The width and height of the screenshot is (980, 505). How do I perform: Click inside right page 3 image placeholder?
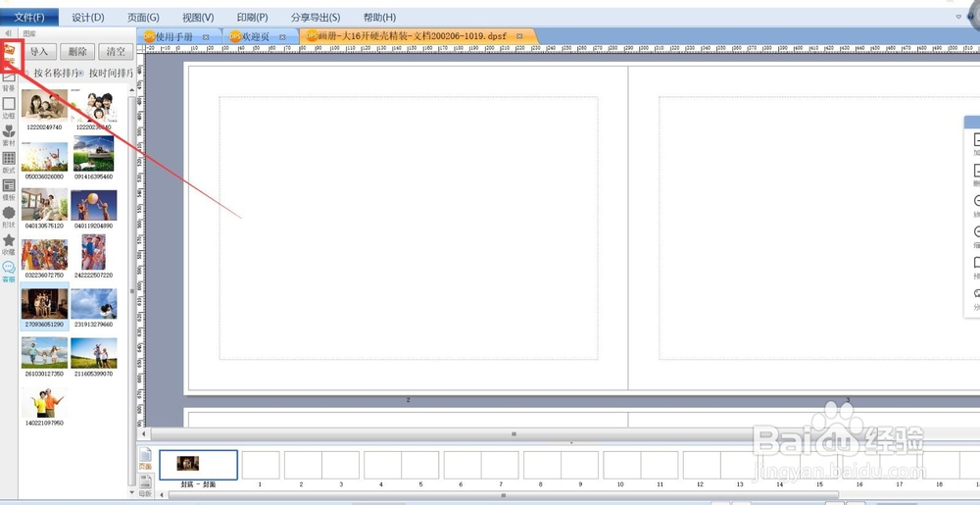(819, 228)
